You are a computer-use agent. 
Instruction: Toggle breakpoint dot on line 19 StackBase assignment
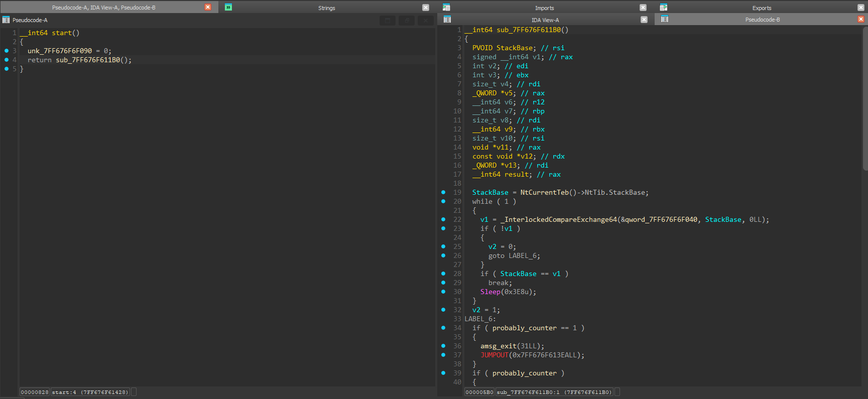443,192
